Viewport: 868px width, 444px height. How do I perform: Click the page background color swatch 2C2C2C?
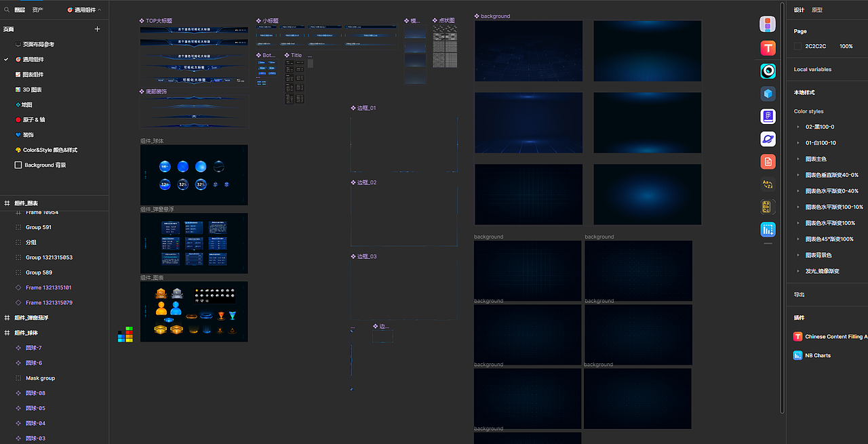[797, 46]
